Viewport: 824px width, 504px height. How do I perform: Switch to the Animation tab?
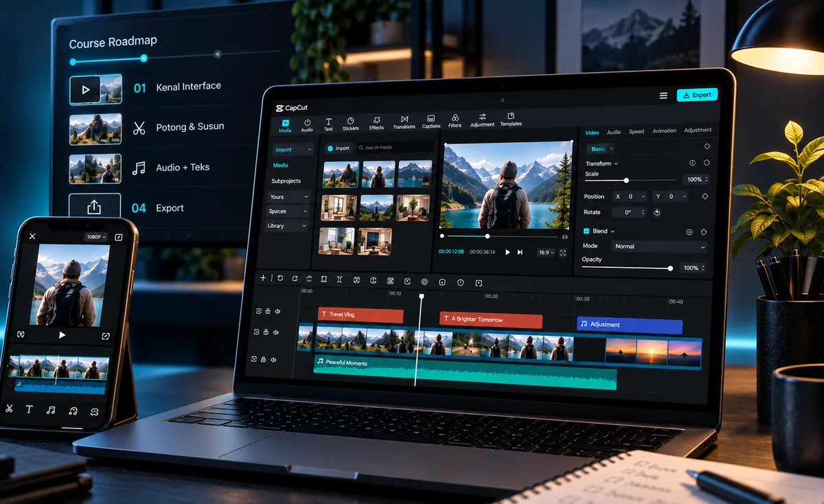pos(664,130)
